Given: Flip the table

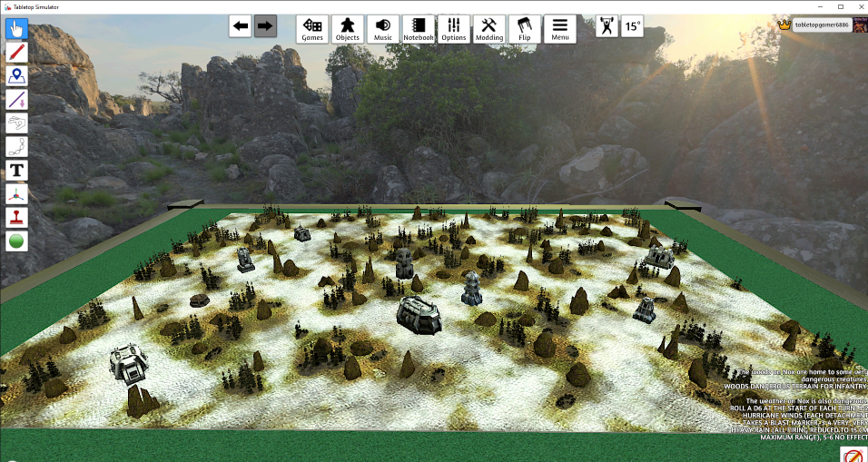Looking at the screenshot, I should click(525, 29).
